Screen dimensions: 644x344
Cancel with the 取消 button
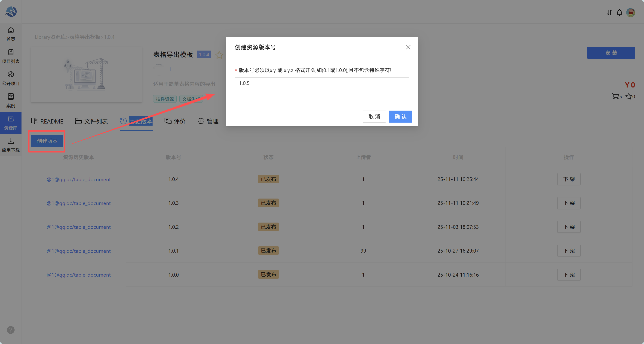pyautogui.click(x=374, y=117)
